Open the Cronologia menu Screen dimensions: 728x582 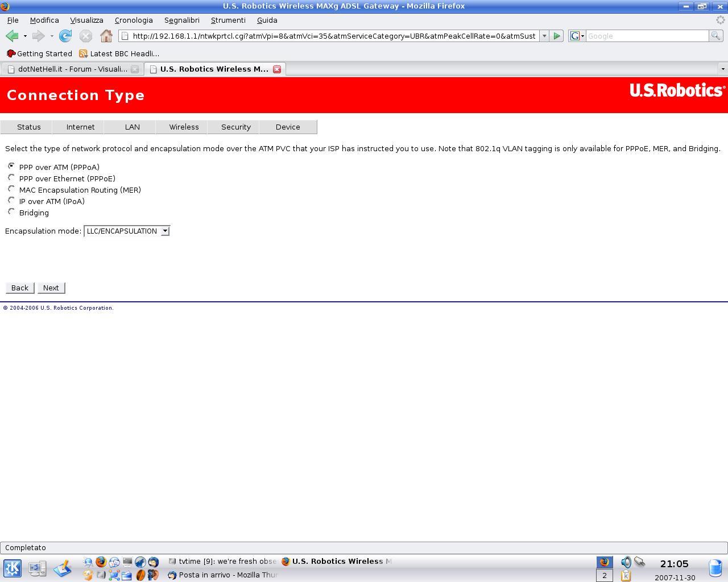[134, 20]
